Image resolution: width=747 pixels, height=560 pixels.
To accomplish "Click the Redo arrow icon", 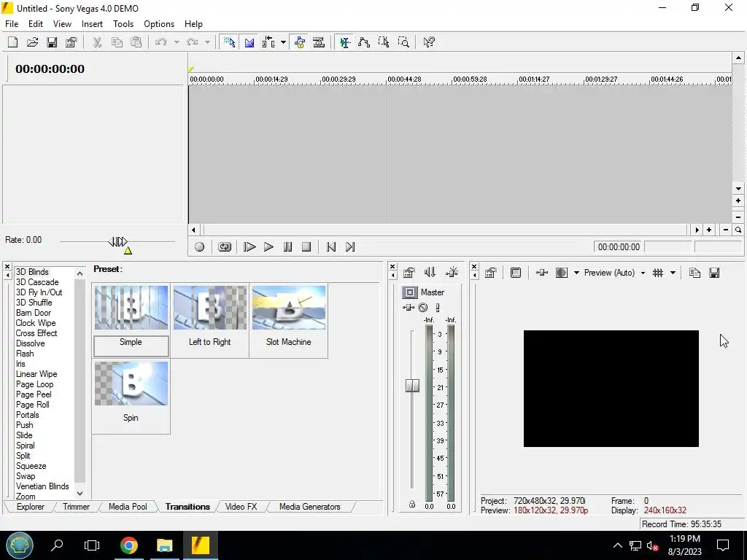I will 193,42.
